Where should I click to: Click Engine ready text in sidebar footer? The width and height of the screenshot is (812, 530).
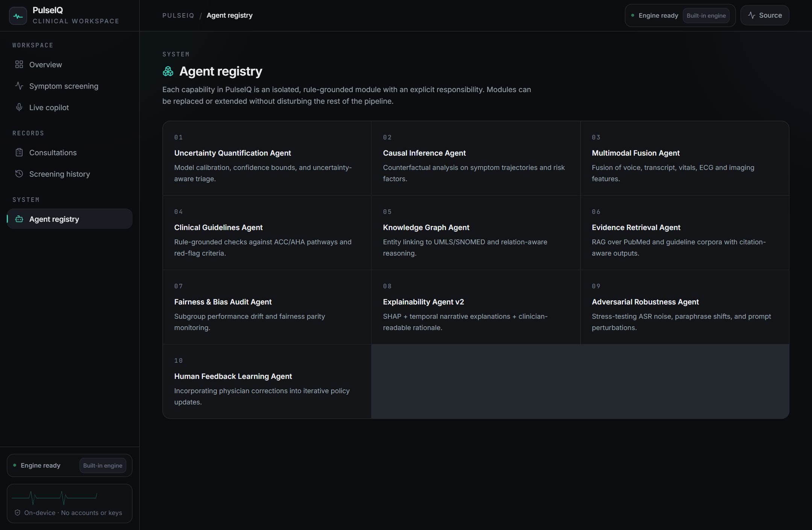click(x=41, y=465)
